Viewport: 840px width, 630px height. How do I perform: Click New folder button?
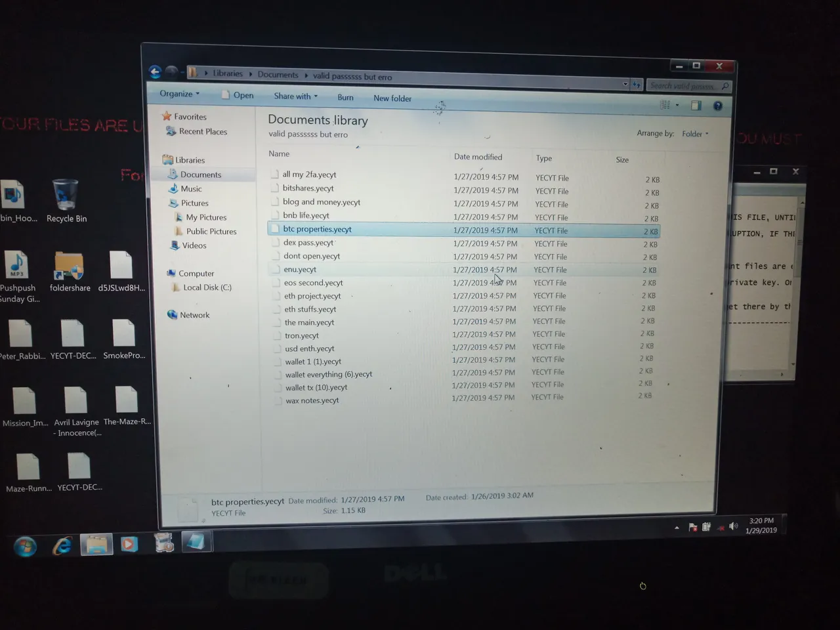point(392,98)
